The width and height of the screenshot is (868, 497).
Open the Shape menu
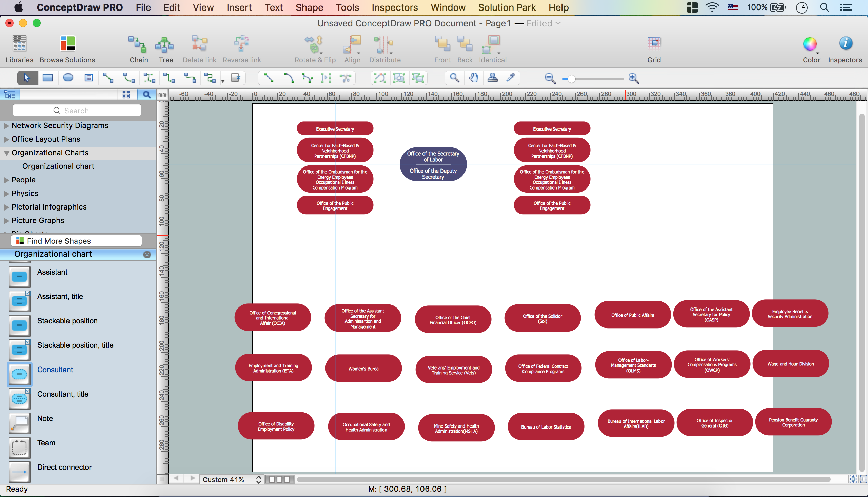pyautogui.click(x=308, y=7)
